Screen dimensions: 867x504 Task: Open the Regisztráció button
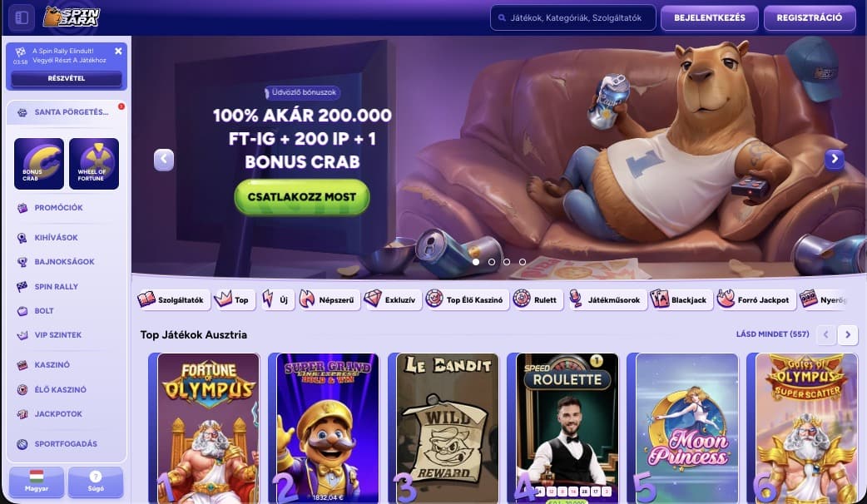pyautogui.click(x=810, y=17)
